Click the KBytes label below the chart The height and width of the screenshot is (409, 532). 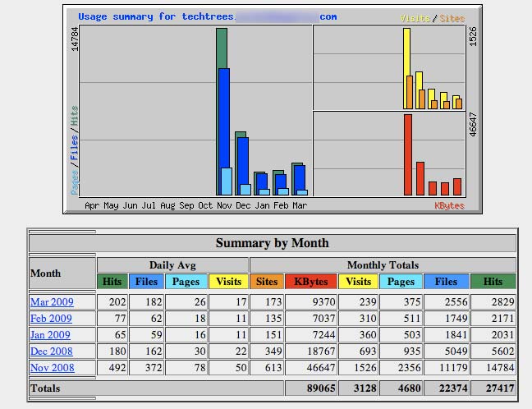pyautogui.click(x=449, y=205)
